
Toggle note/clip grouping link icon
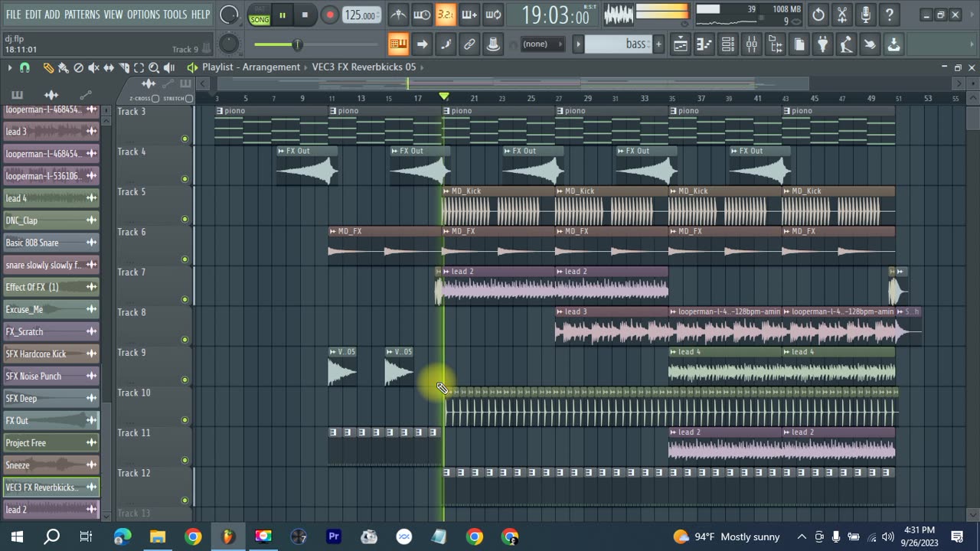[x=469, y=44]
